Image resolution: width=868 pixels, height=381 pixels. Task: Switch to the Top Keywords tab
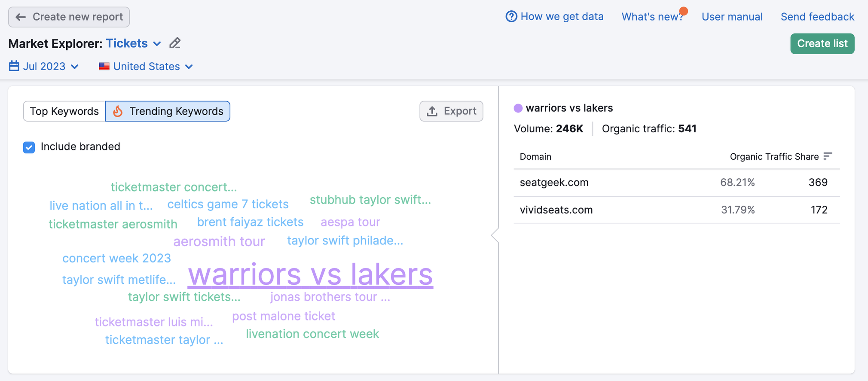pos(64,111)
